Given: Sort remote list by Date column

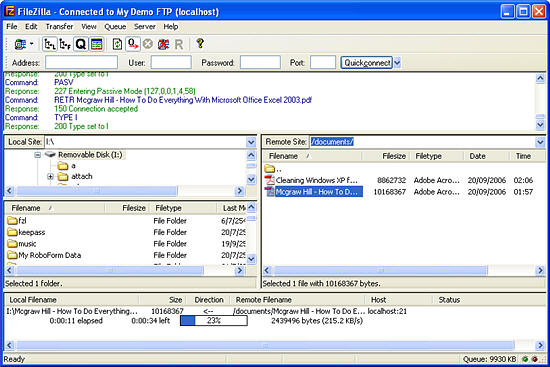Looking at the screenshot, I should pos(487,156).
